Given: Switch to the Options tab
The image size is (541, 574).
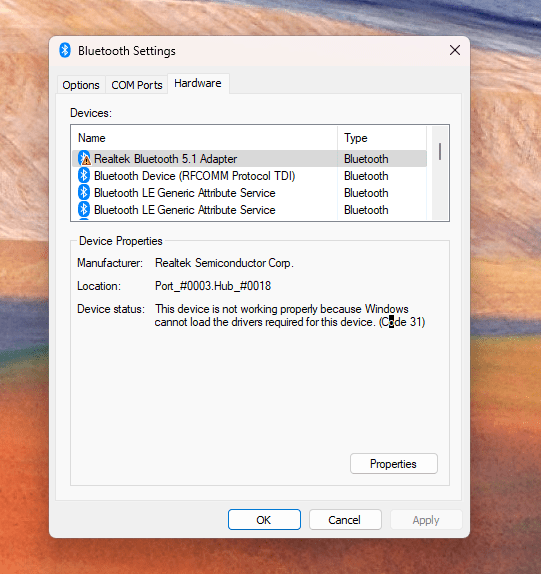Looking at the screenshot, I should [81, 85].
